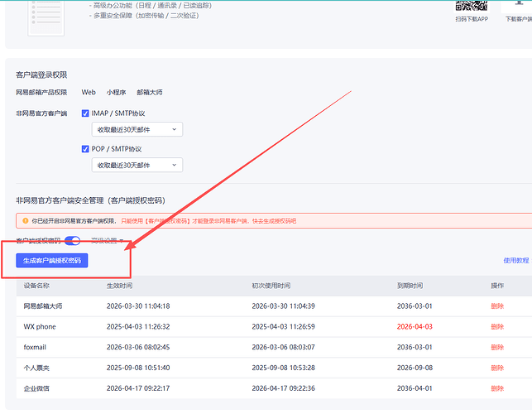This screenshot has width=532, height=414.
Task: Click the 初次使用时间 column header
Action: [x=271, y=286]
